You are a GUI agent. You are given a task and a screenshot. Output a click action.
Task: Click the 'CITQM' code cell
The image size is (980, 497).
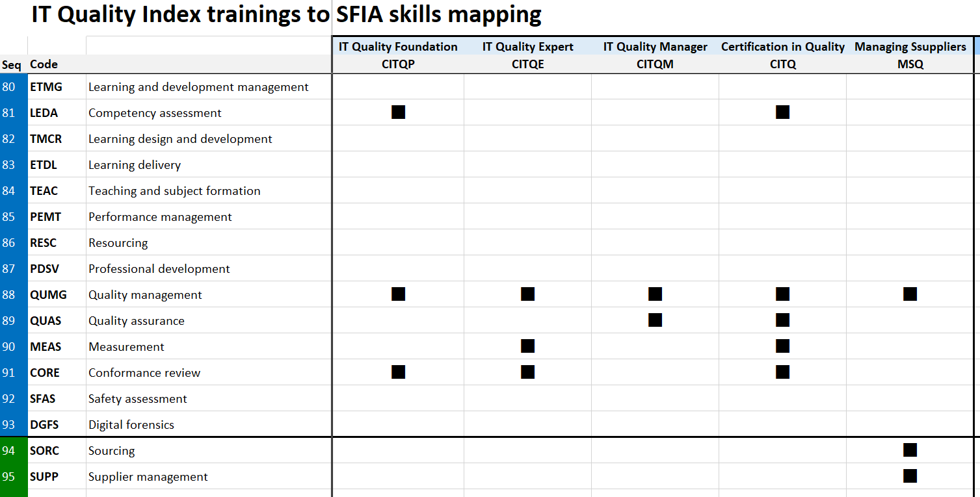(656, 64)
